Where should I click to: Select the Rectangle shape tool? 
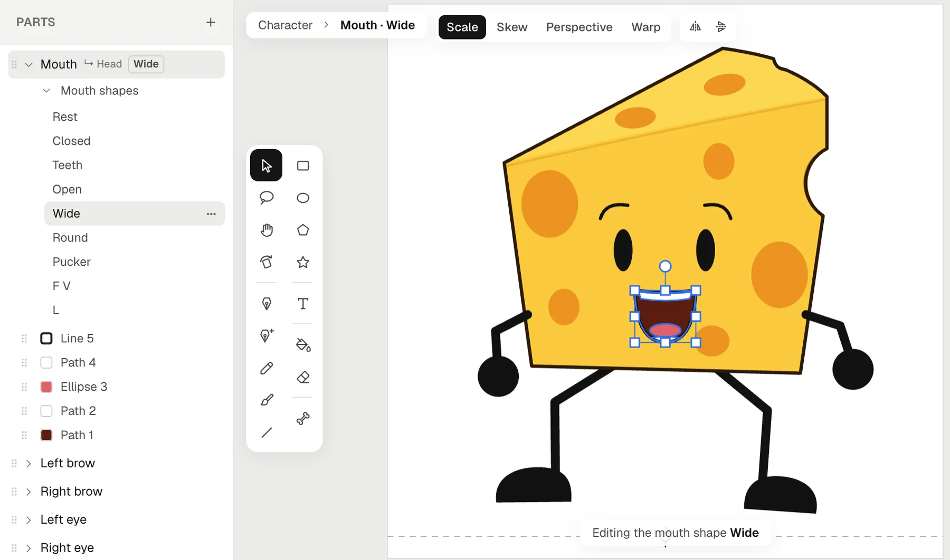coord(303,166)
